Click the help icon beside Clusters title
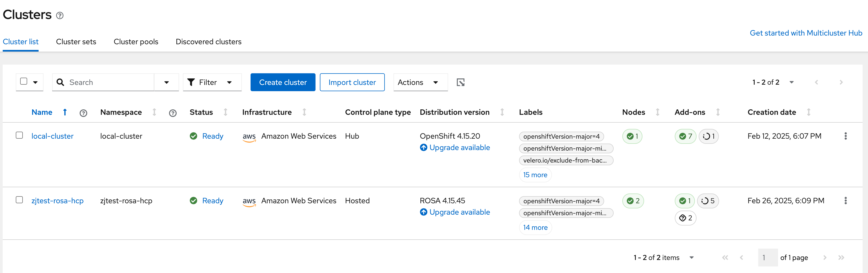This screenshot has width=868, height=273. point(60,15)
